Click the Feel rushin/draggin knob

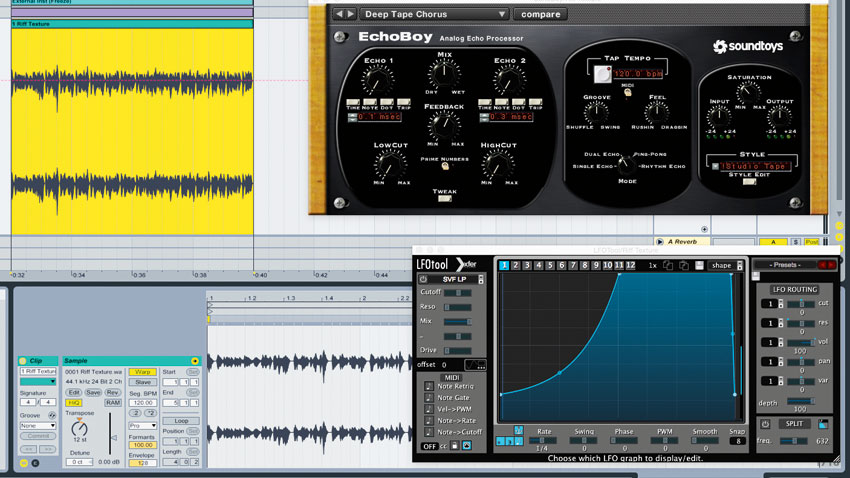coord(656,113)
